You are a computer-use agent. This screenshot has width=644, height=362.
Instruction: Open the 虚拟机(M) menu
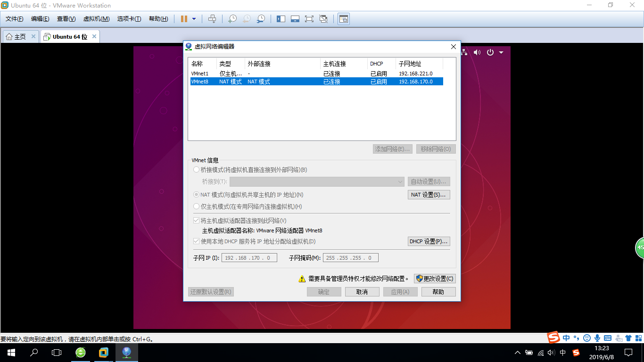click(x=96, y=19)
